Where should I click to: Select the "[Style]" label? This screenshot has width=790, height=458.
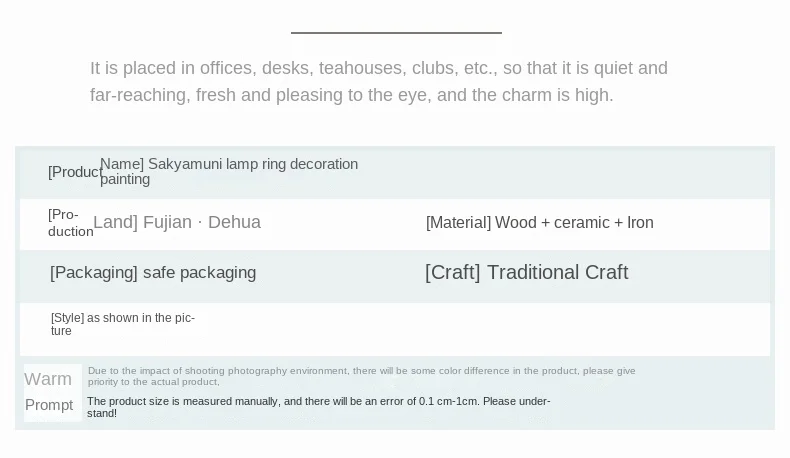(x=67, y=318)
